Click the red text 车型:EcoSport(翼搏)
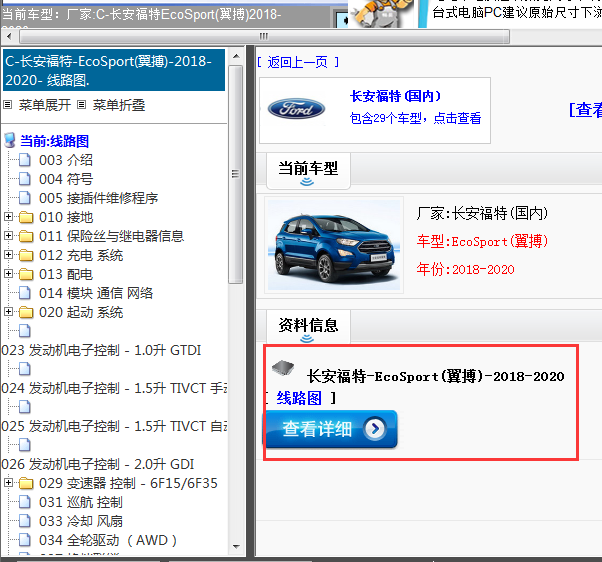 (482, 241)
